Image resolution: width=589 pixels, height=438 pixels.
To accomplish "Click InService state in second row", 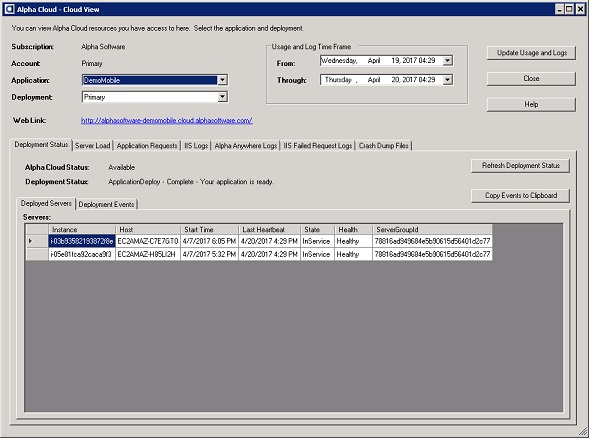I will [x=317, y=254].
